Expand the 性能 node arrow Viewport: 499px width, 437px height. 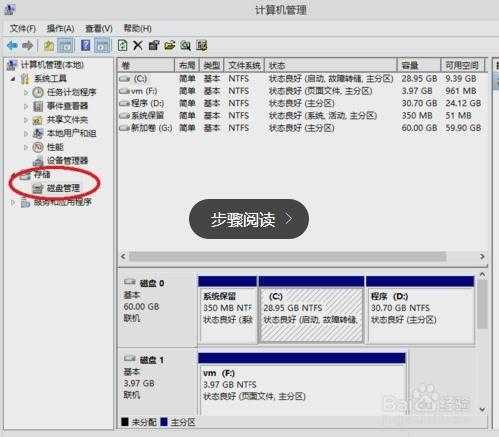(x=26, y=147)
